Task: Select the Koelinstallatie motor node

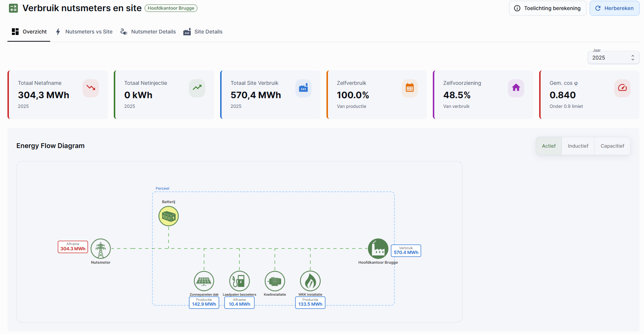Action: click(275, 281)
